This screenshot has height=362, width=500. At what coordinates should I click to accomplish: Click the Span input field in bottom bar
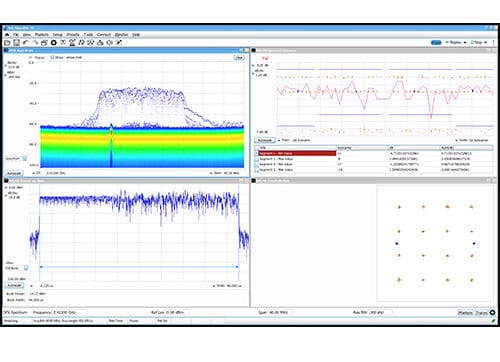click(281, 312)
